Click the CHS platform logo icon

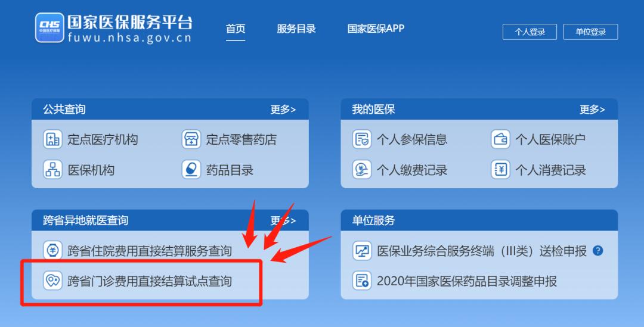[49, 27]
